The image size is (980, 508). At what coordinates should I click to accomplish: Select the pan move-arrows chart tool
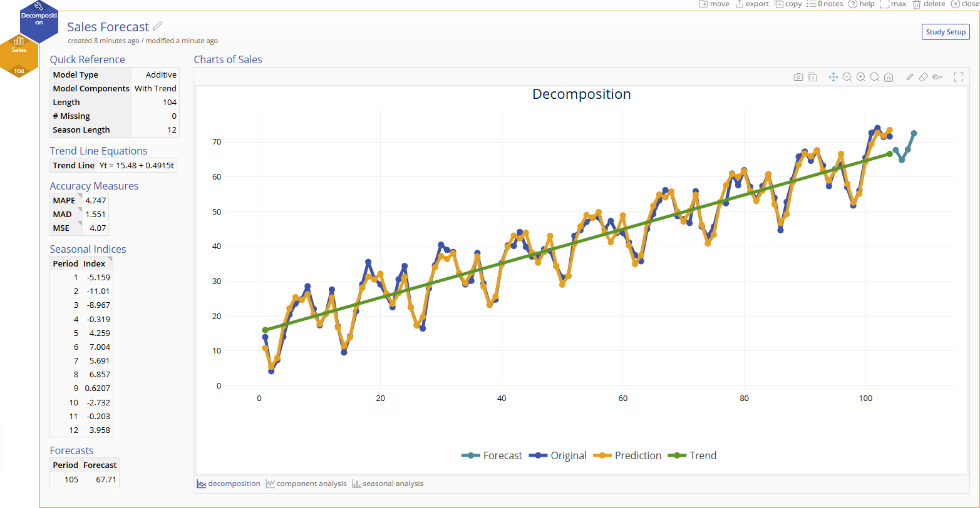point(833,77)
